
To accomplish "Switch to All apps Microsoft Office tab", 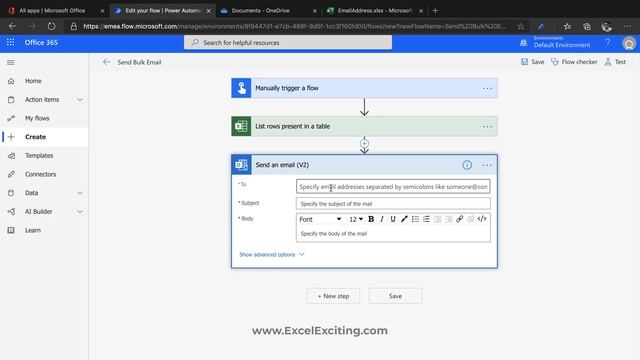I will (52, 11).
